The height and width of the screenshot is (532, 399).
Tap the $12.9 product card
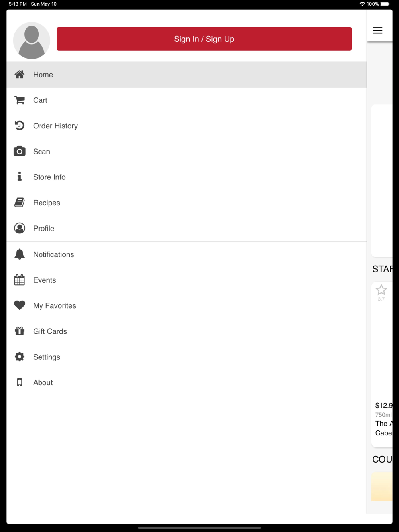[382, 365]
